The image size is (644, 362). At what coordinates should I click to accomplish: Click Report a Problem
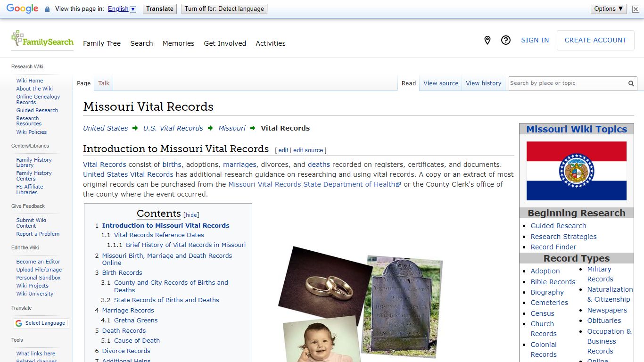tap(38, 234)
